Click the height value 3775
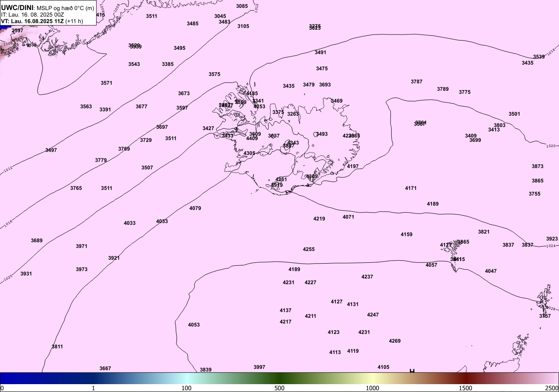The image size is (559, 392). coord(465,92)
